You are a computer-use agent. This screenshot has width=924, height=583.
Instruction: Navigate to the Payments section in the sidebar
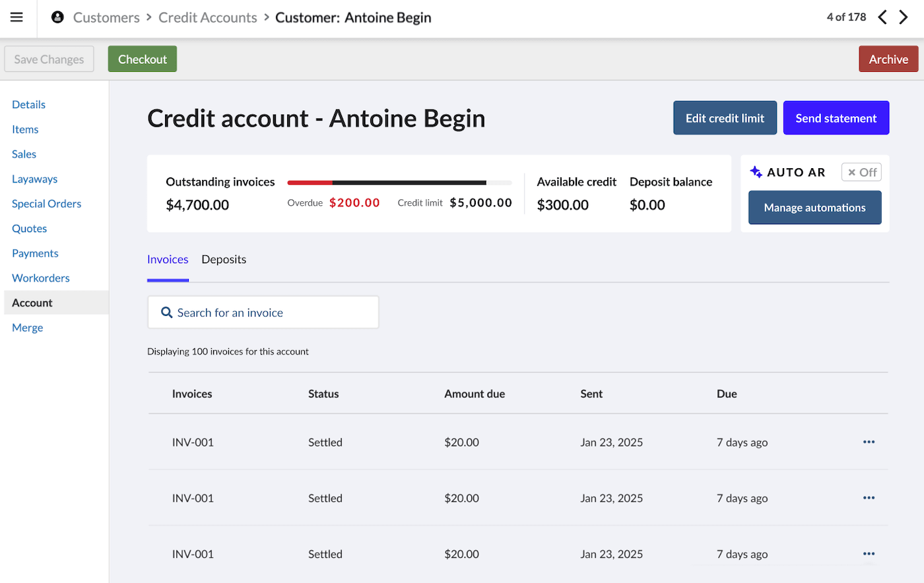click(35, 253)
